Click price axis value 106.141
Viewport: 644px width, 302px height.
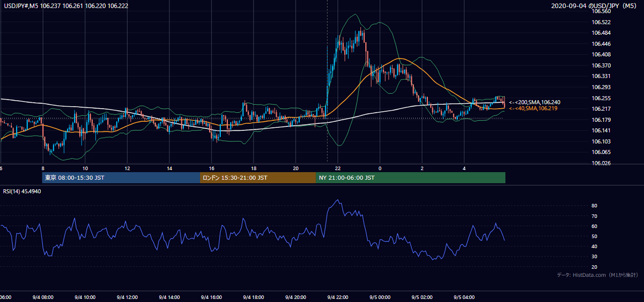602,130
